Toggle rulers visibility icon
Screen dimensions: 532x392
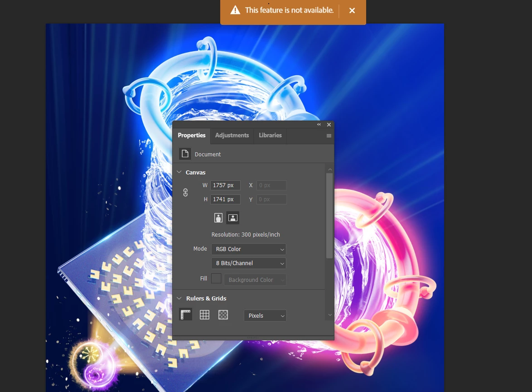tap(186, 315)
